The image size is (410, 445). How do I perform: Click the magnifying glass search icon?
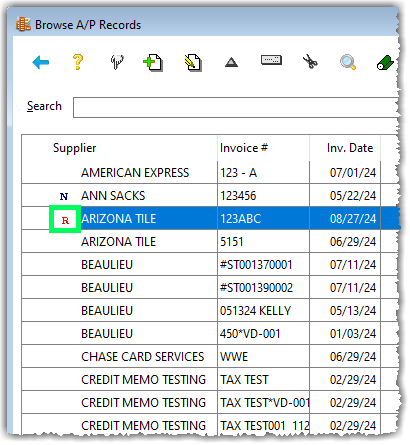[x=348, y=62]
